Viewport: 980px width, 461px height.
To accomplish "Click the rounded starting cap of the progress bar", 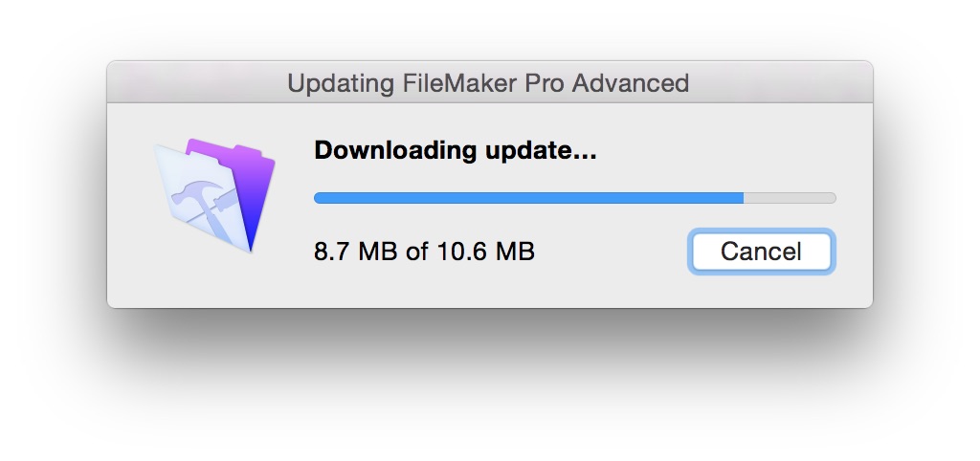I will point(318,198).
